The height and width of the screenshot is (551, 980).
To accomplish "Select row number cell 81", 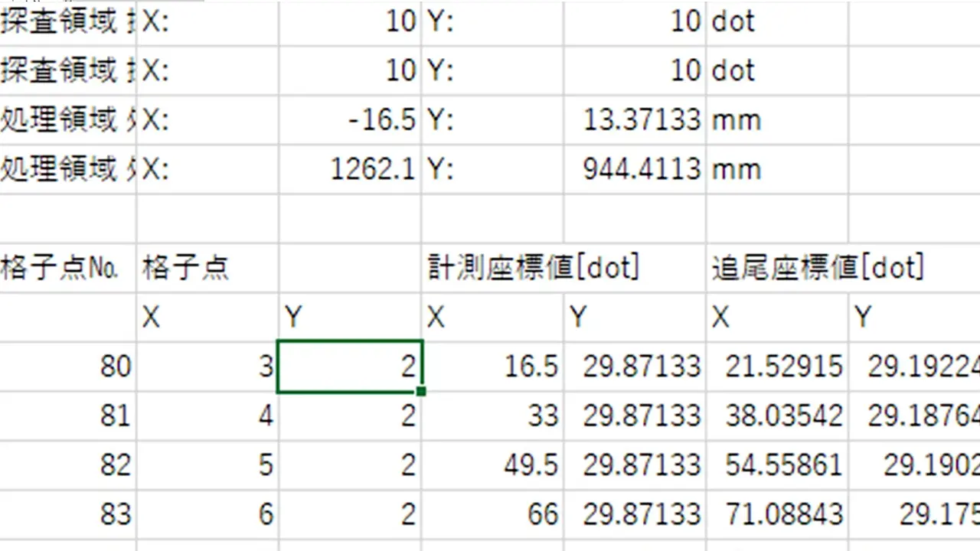I will (x=67, y=416).
